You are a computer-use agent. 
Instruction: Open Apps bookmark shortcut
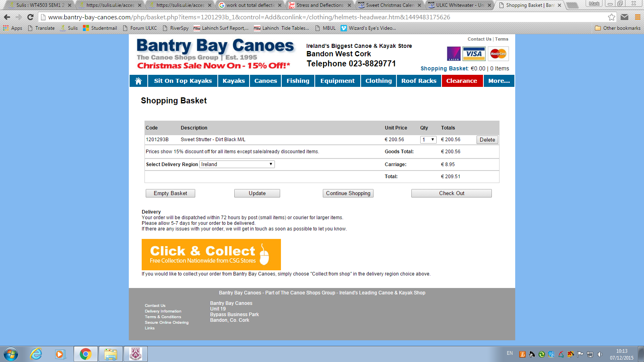tap(12, 28)
